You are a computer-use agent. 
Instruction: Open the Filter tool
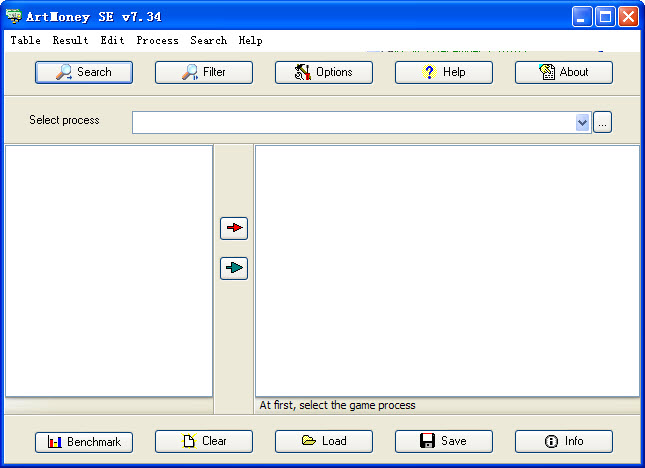pos(204,72)
